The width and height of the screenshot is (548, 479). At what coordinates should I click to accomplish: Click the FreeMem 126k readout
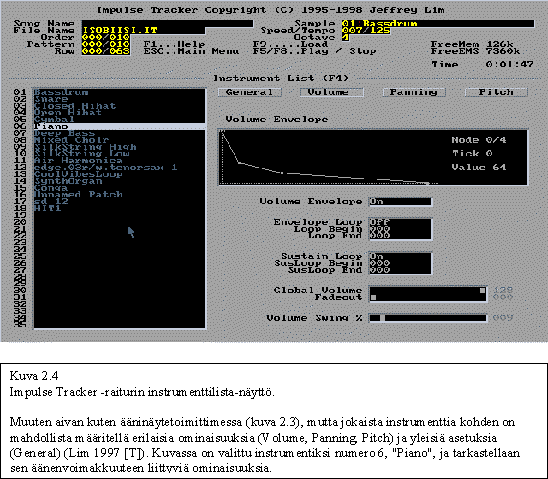[472, 44]
